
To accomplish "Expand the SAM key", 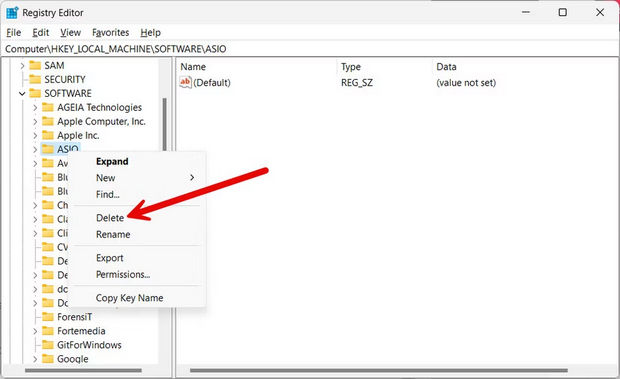I will coord(22,66).
